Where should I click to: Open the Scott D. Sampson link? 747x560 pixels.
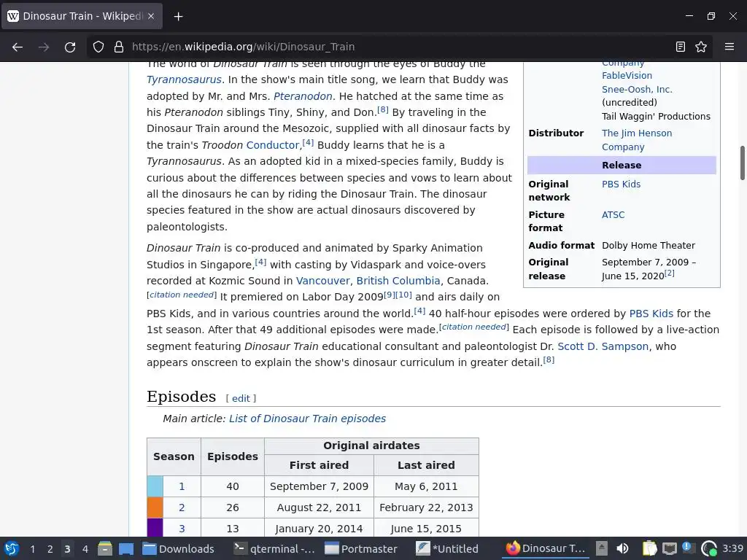603,346
